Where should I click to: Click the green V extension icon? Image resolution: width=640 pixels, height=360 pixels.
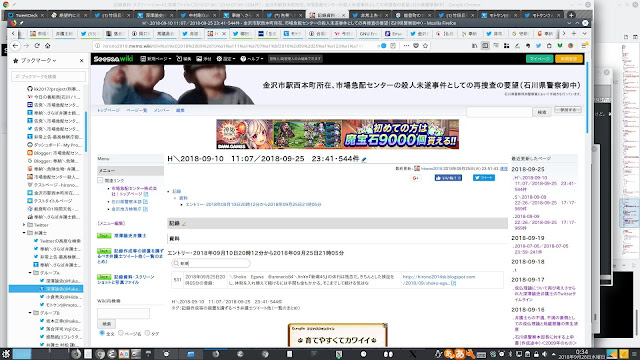point(560,46)
